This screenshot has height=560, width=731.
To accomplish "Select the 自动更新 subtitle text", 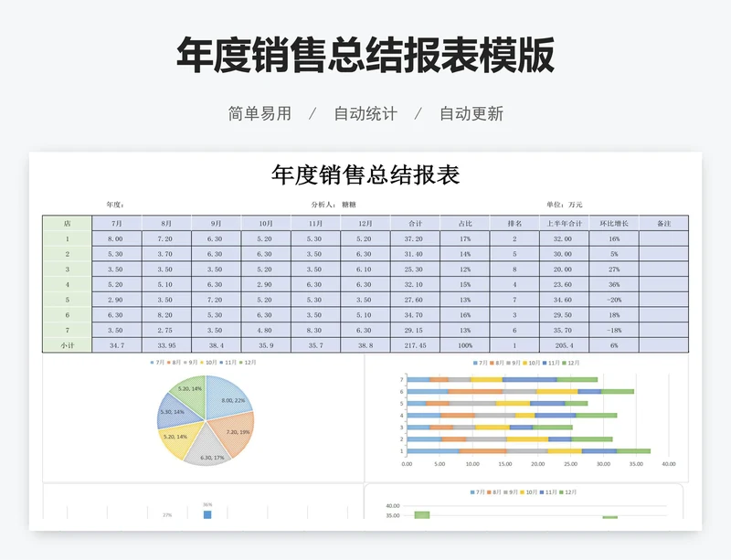I will [x=471, y=114].
